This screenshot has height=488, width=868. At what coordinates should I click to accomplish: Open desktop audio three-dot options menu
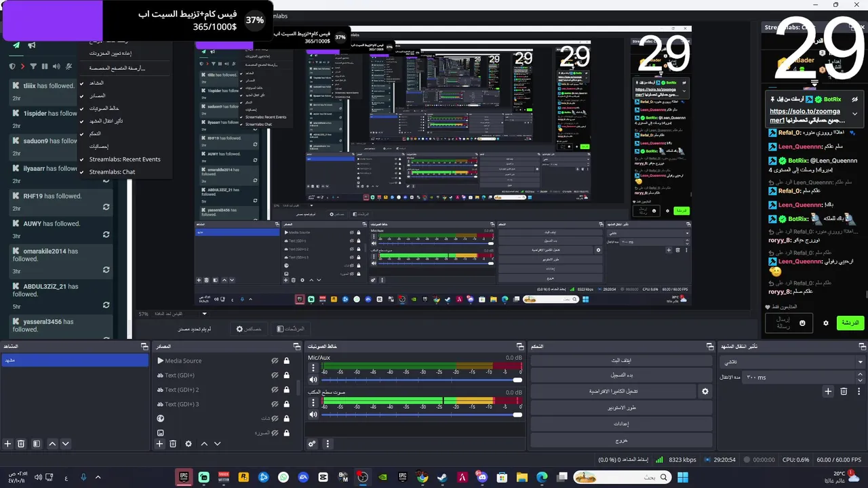313,403
